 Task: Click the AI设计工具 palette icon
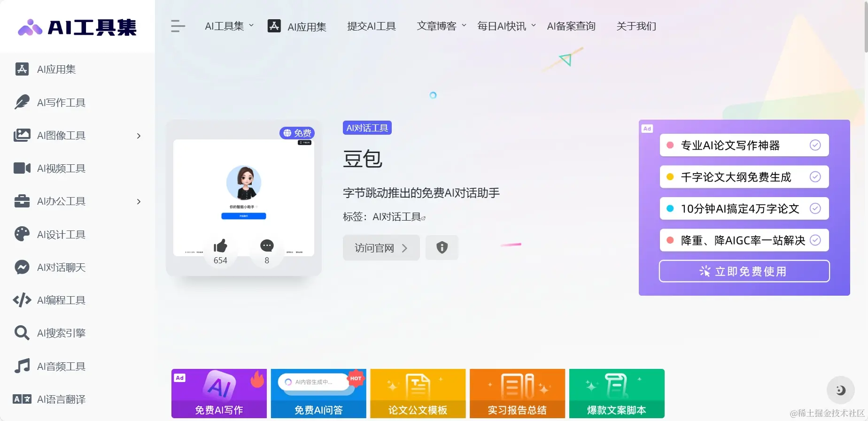click(x=22, y=234)
